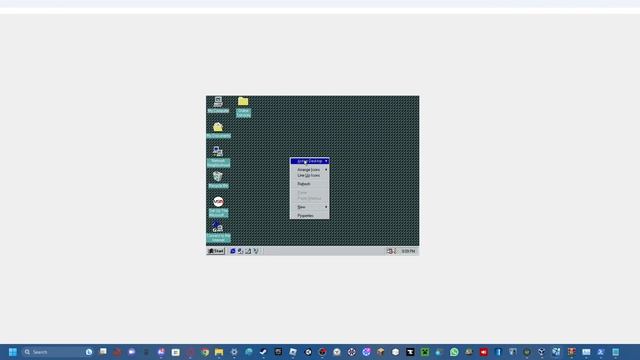Open the Windows 11 Start menu
This screenshot has height=360, width=640.
(x=13, y=352)
